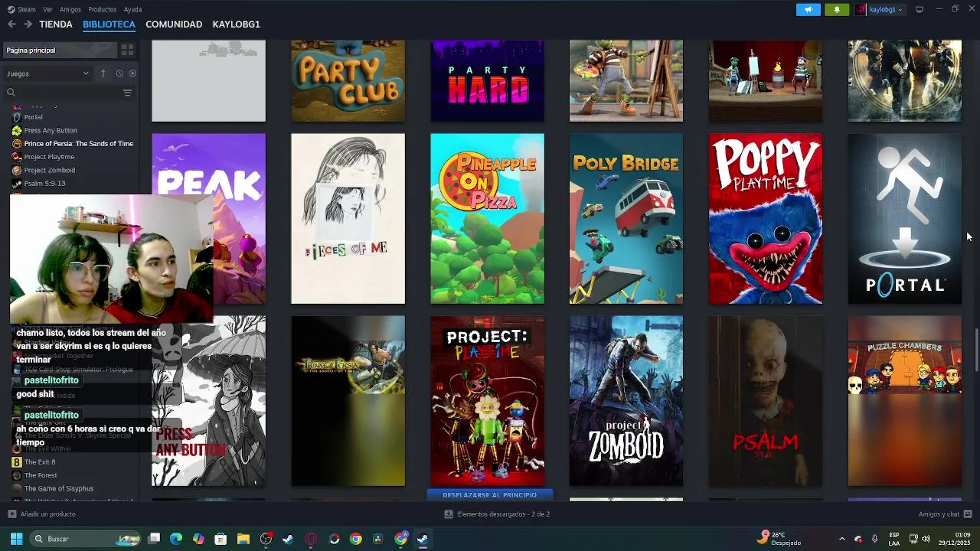Image resolution: width=980 pixels, height=551 pixels.
Task: Select The Game of Sisyphus entry
Action: (59, 488)
